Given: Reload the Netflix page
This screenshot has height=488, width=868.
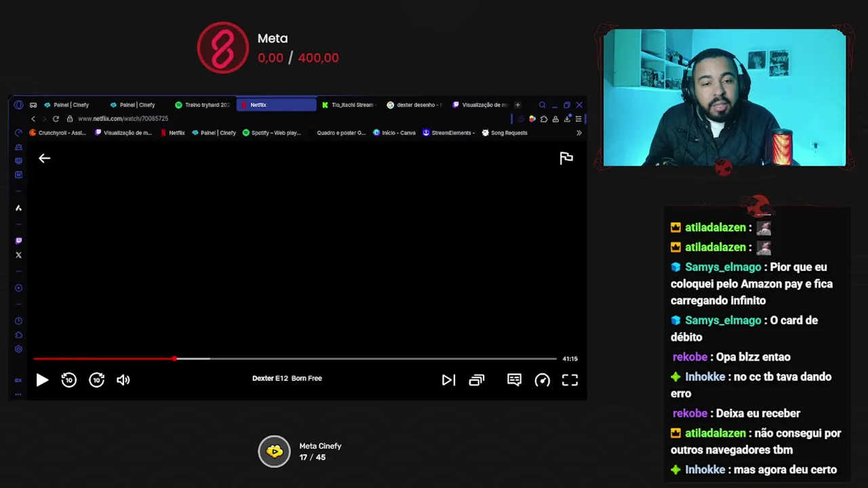Looking at the screenshot, I should (56, 119).
